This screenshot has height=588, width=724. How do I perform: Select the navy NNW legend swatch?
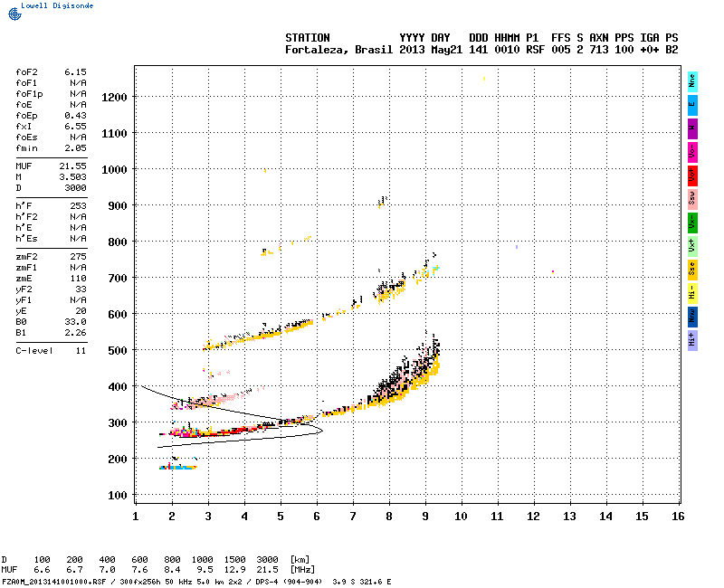click(x=692, y=318)
